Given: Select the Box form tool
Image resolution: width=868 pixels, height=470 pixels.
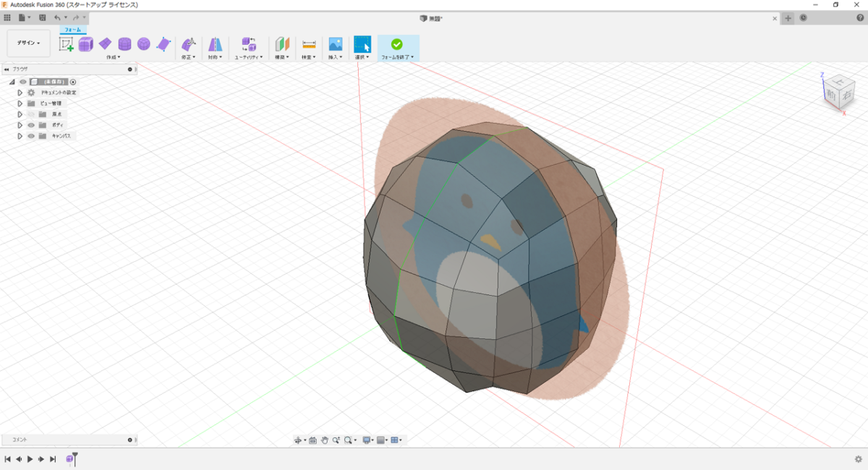Looking at the screenshot, I should 86,44.
